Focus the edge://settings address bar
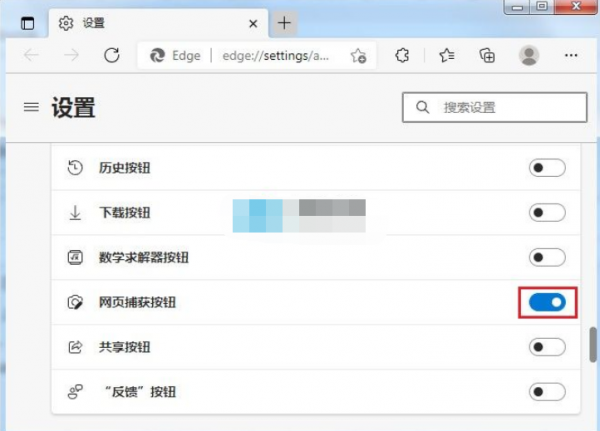 256,56
